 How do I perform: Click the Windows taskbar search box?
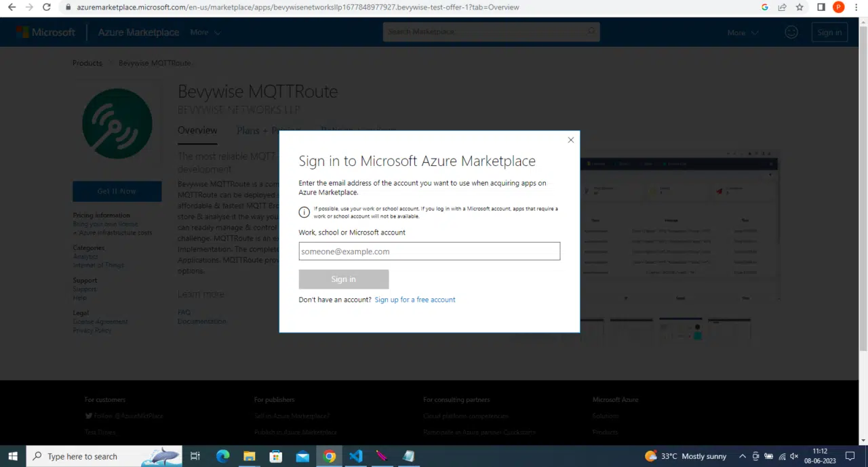(104, 456)
